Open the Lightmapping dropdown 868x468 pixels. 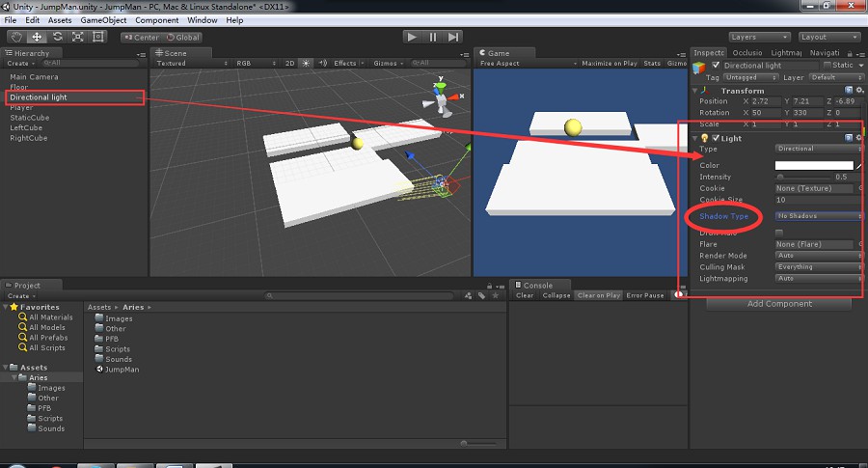[819, 279]
